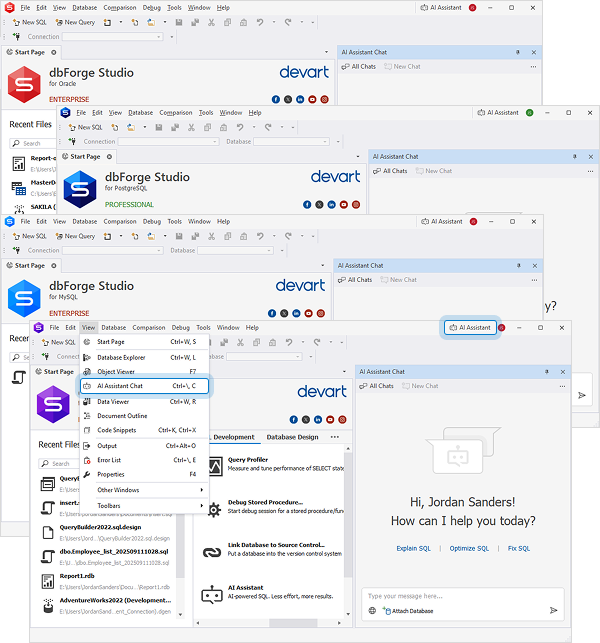This screenshot has width=600, height=643.
Task: Click the Query Profiler icon on Start Page
Action: [x=211, y=464]
